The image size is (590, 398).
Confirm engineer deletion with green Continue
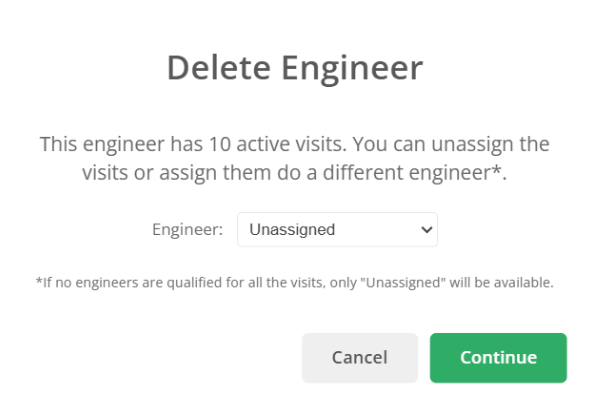click(498, 358)
